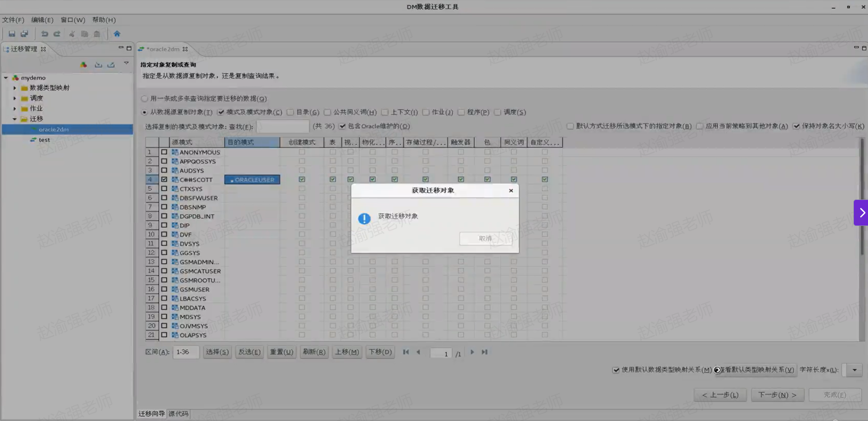The image size is (868, 421).
Task: Click 源模式 column header
Action: pyautogui.click(x=197, y=142)
